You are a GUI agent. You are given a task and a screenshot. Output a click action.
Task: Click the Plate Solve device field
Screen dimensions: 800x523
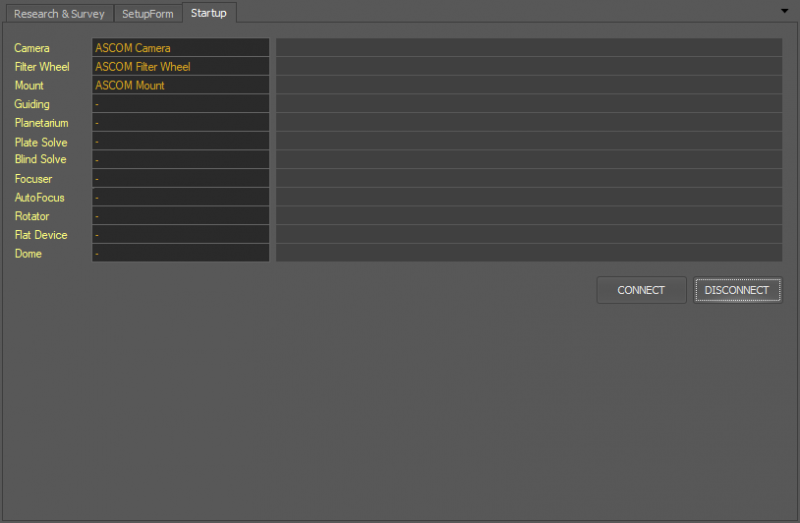(181, 141)
